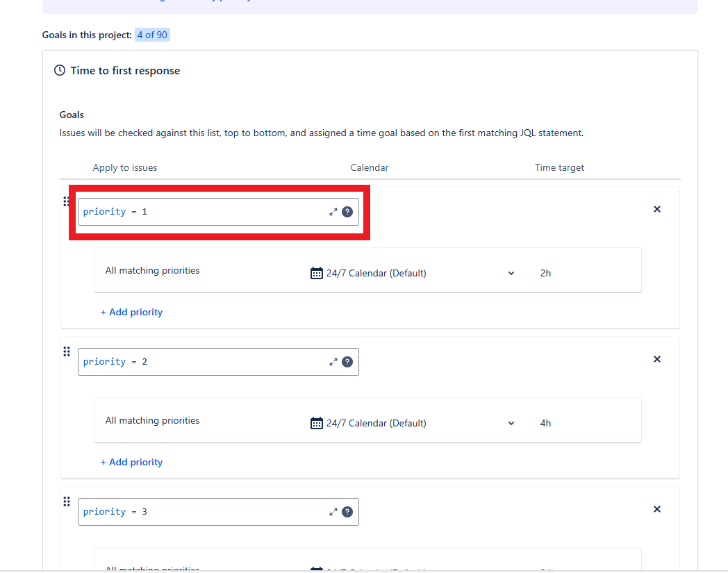Open the calendar dropdown for the 2h goal
The height and width of the screenshot is (573, 728).
coord(413,273)
